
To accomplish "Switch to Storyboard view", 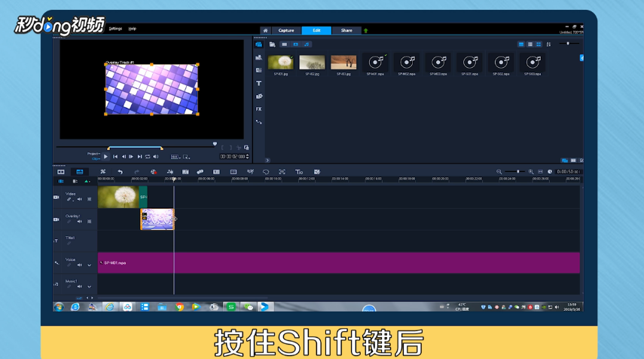I will coord(61,172).
